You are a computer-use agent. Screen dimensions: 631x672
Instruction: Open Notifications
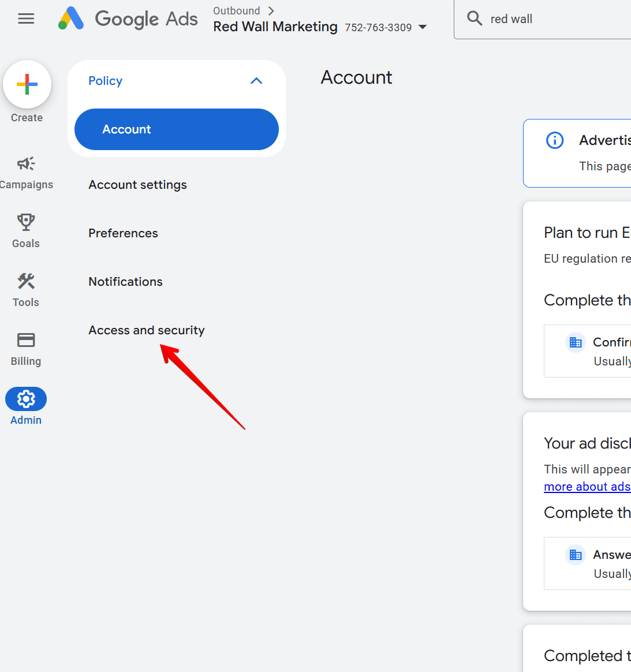[x=126, y=282]
